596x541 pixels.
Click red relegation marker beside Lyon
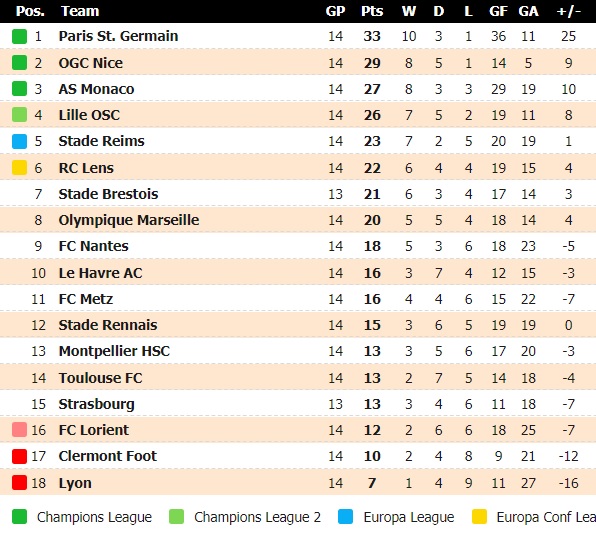click(x=19, y=483)
